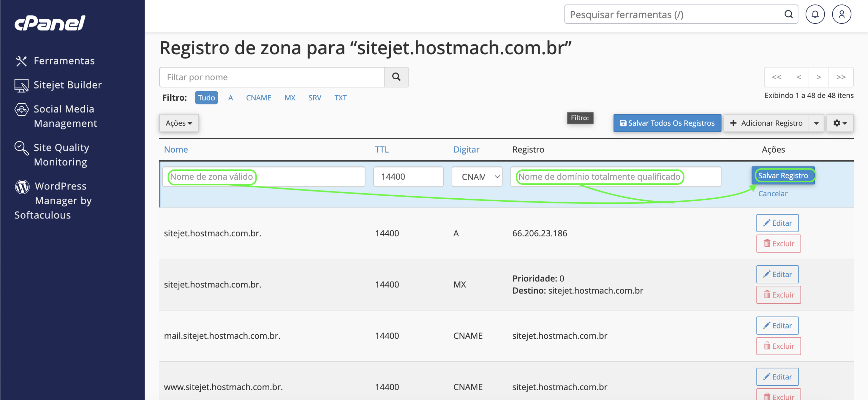Image resolution: width=868 pixels, height=400 pixels.
Task: Delete the MX record row
Action: point(778,295)
